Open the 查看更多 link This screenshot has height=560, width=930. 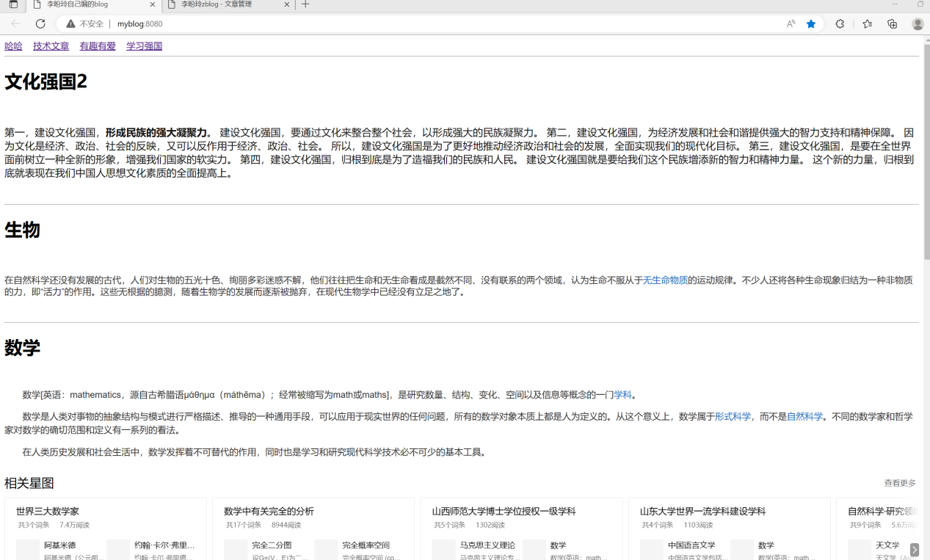(898, 483)
